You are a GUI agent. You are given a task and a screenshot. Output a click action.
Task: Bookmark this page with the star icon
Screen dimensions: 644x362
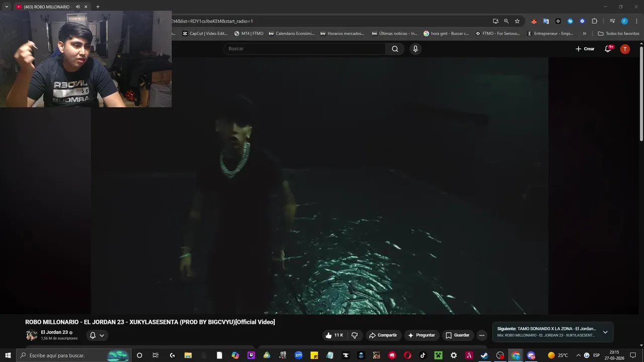[517, 21]
